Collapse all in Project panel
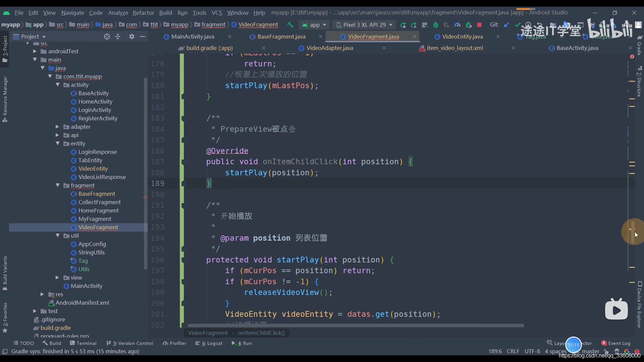Image resolution: width=644 pixels, height=362 pixels. pos(118,37)
